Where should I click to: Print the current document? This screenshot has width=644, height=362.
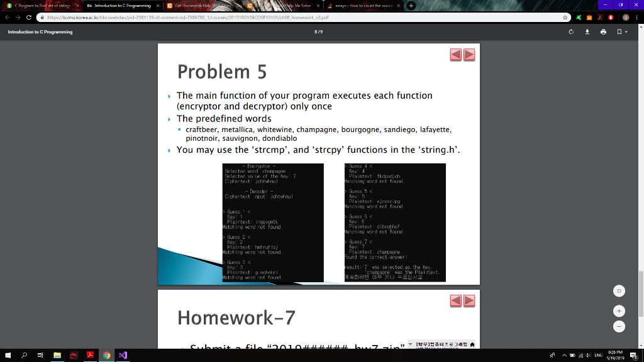click(603, 31)
